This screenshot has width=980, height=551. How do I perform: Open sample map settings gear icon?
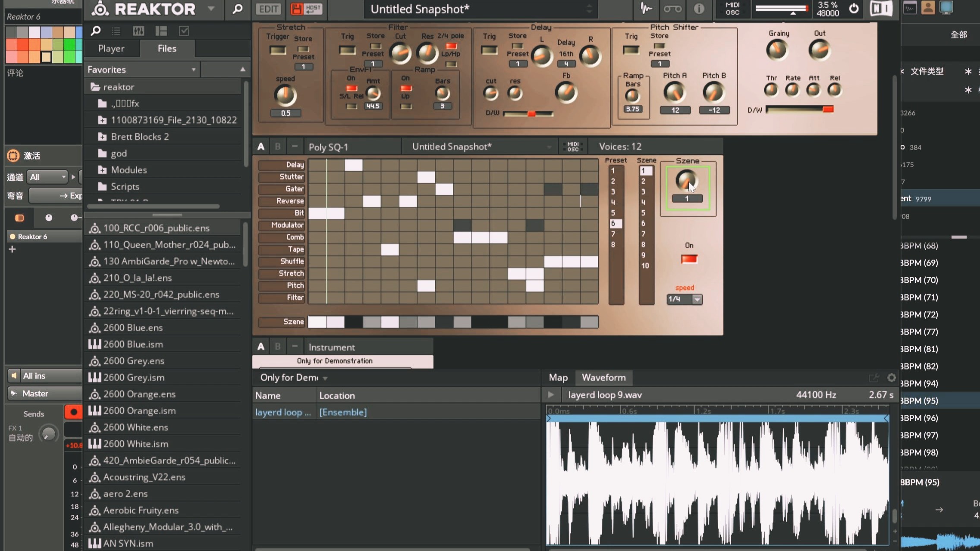[892, 378]
